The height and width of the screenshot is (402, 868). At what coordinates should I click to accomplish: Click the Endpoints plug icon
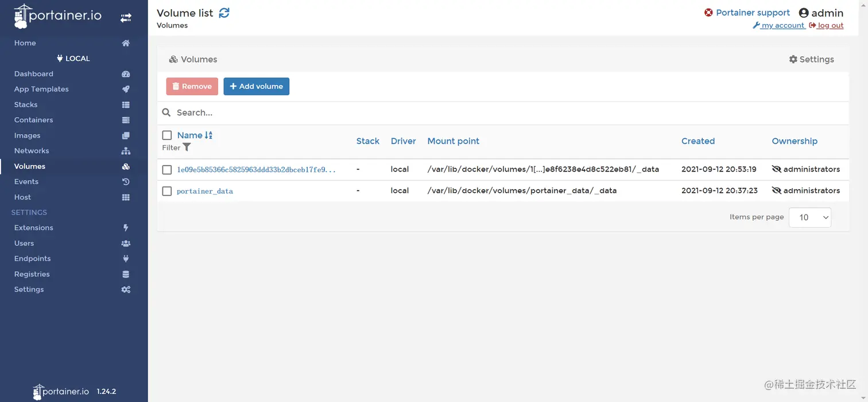tap(126, 259)
